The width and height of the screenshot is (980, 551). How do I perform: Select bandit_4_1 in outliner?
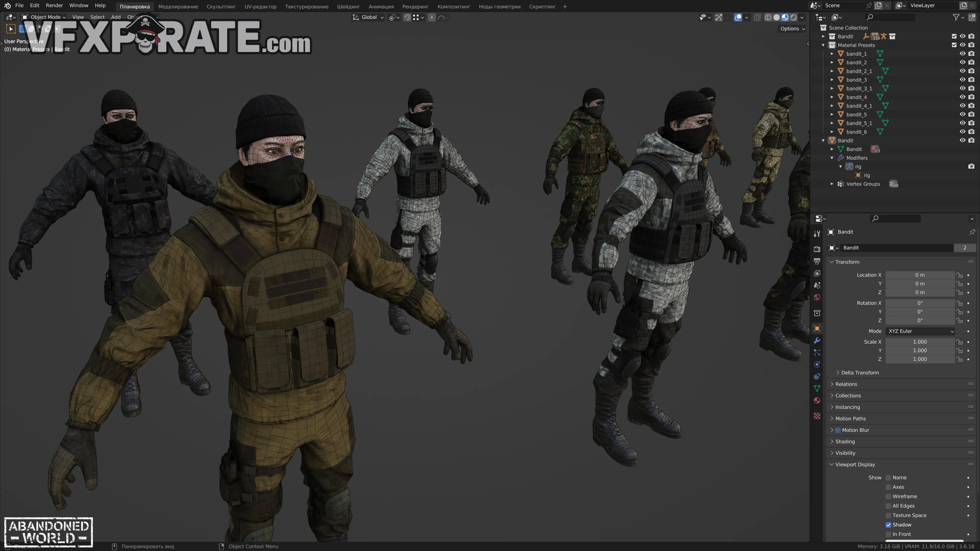[859, 106]
